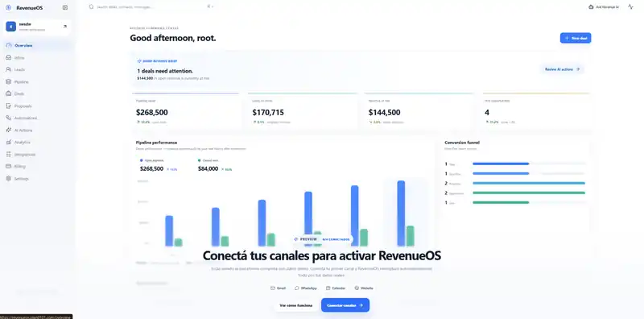Open the Pipeline page
This screenshot has width=644, height=319.
click(x=38, y=82)
